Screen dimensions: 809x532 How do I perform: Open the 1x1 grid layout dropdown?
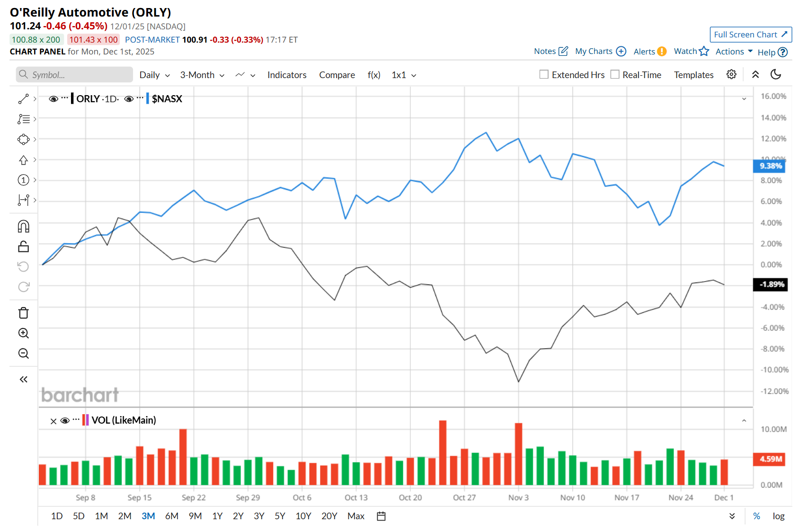404,75
